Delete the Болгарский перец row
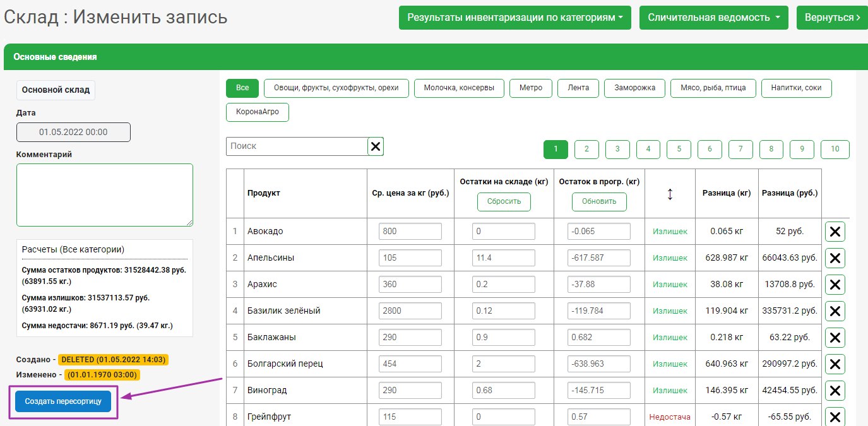The image size is (868, 426). pos(835,364)
